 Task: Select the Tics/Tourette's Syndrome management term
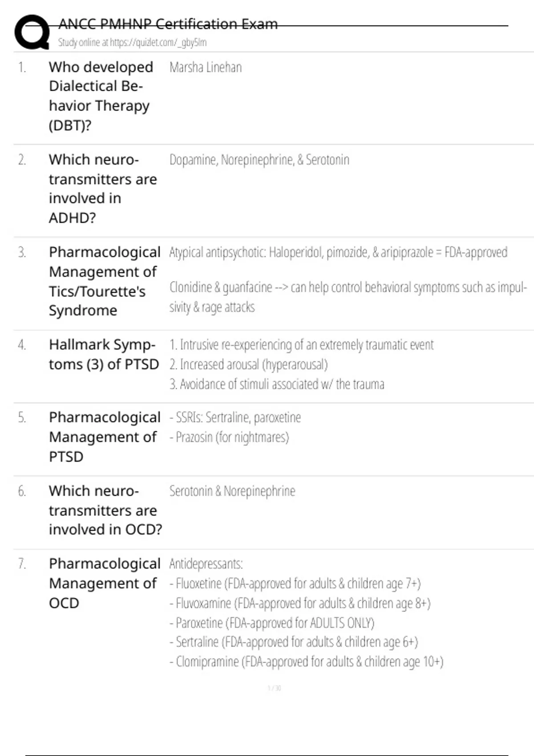104,281
